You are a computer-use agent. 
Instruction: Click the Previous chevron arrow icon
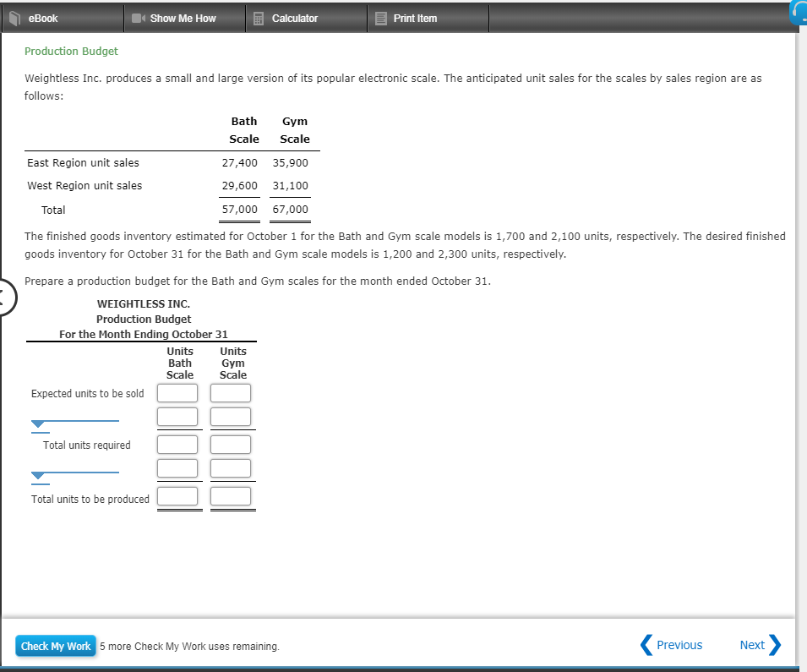646,645
